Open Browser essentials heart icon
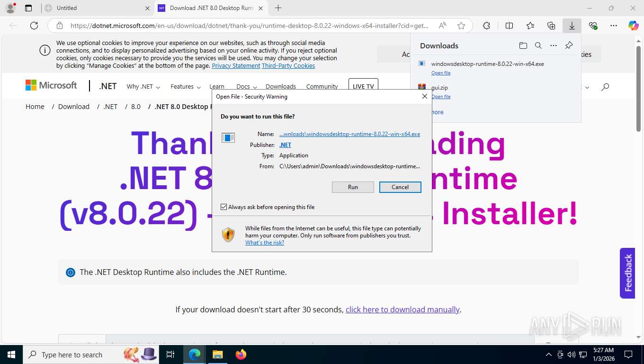644x364 pixels. tap(593, 26)
